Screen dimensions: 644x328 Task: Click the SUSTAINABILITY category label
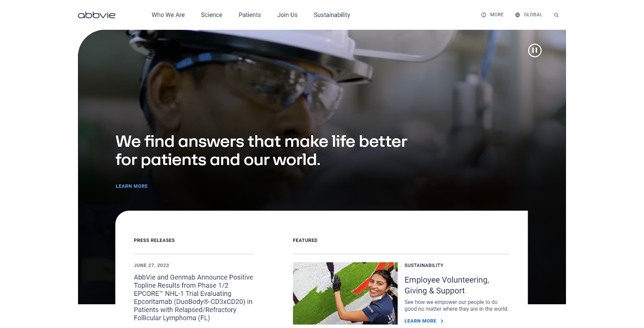[424, 265]
